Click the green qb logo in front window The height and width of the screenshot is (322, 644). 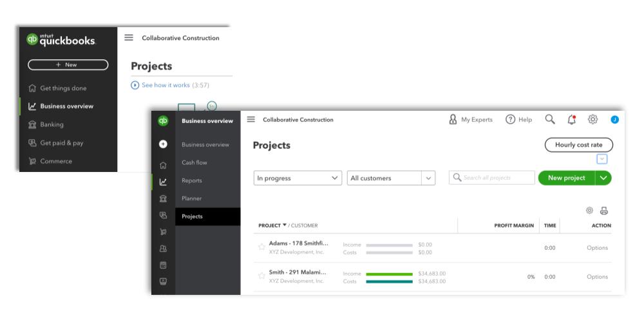click(x=163, y=121)
